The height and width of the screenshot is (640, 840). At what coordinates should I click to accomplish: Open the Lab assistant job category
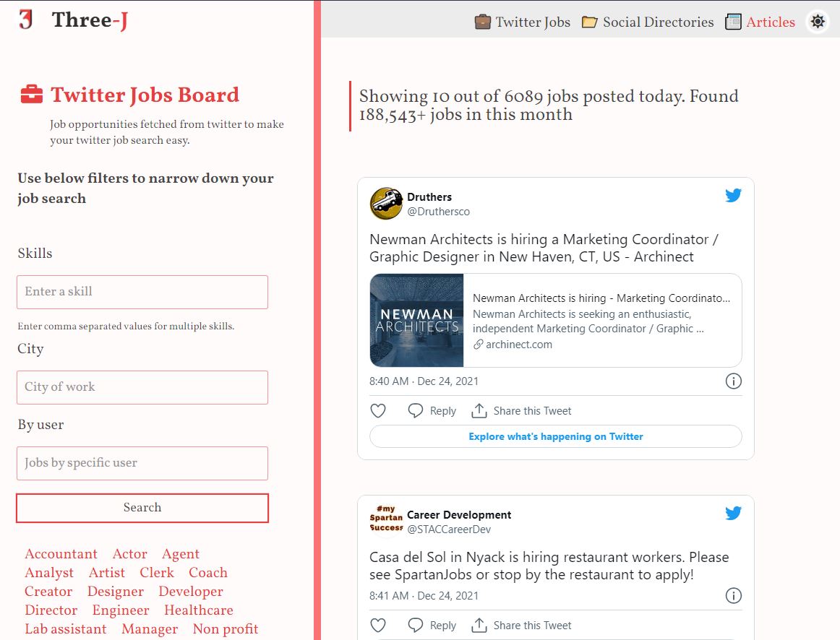tap(65, 628)
